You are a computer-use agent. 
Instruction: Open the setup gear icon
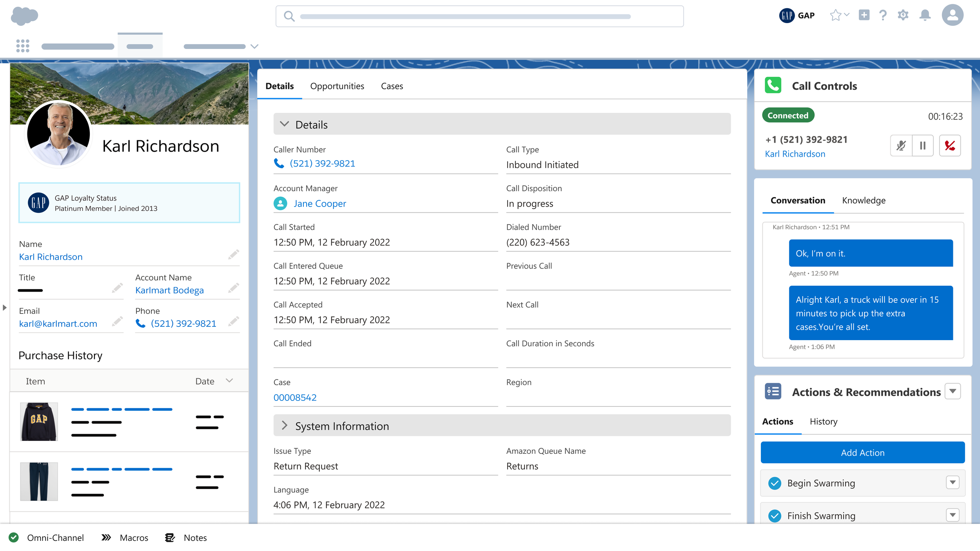pos(903,15)
